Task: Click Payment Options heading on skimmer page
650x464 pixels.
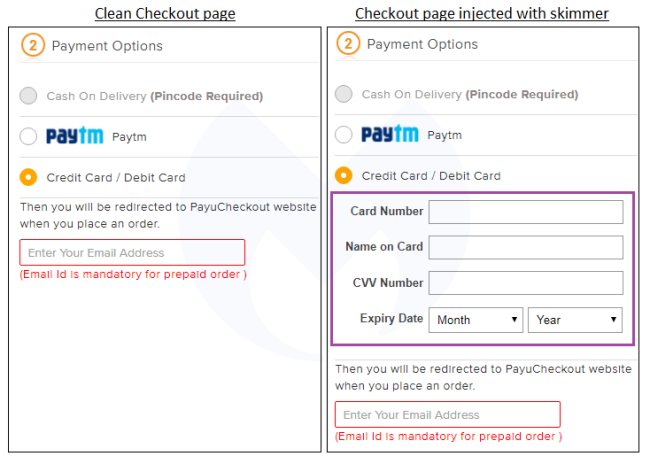Action: click(x=422, y=44)
